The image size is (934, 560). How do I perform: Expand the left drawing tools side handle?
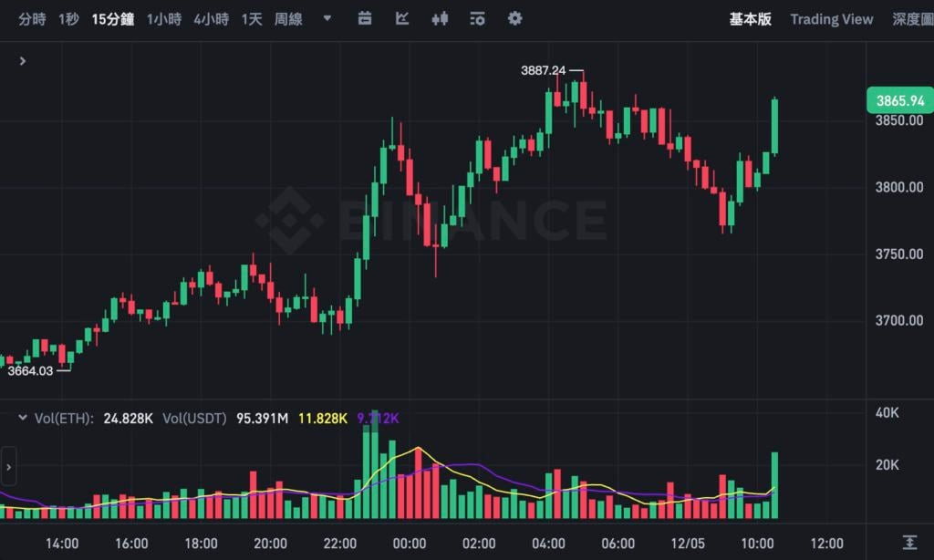[x=8, y=467]
